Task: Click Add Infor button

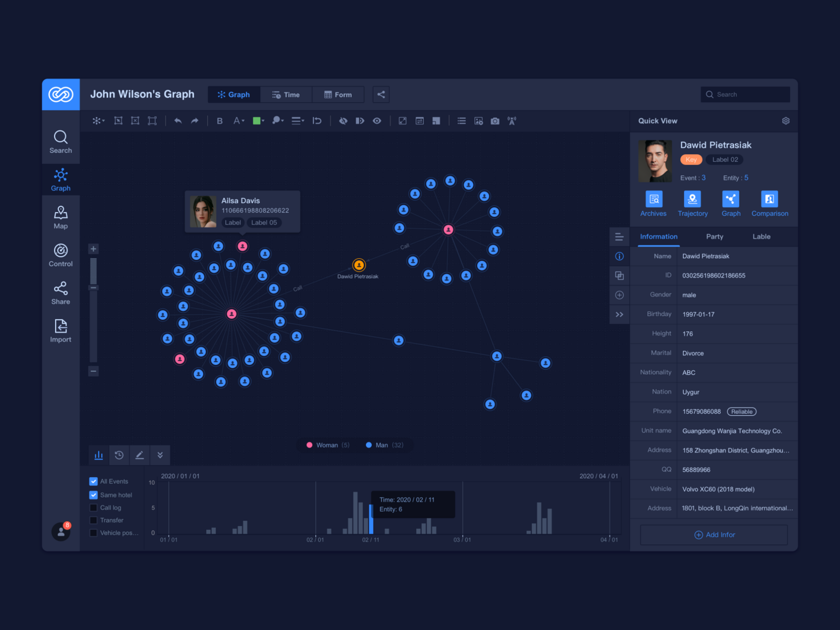Action: pyautogui.click(x=714, y=535)
